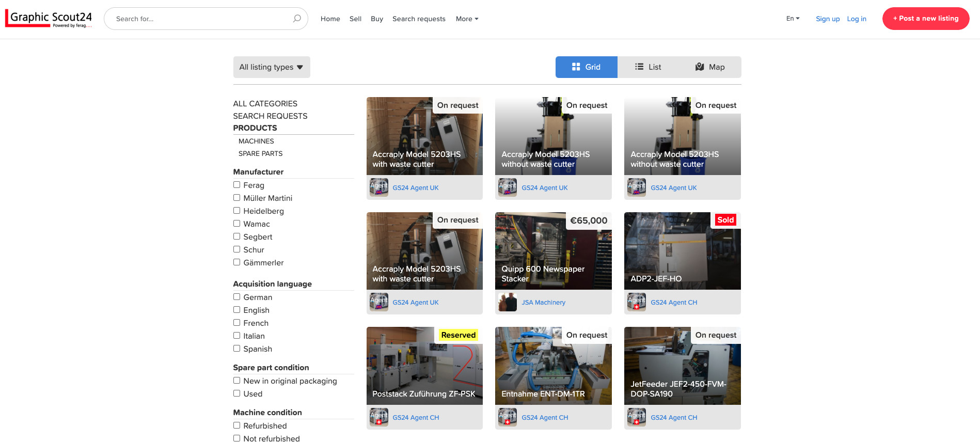Open reserved Poststack Zuführung ZF-PSK listing

pos(424,366)
